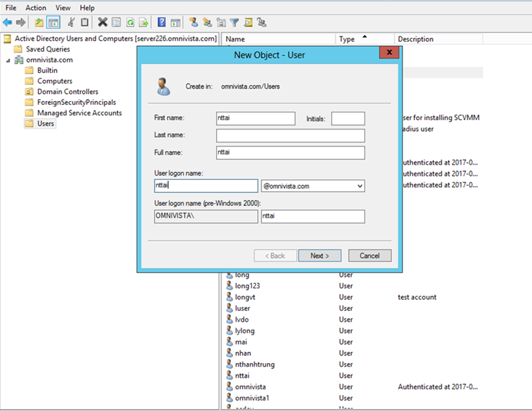The image size is (532, 411).
Task: Collapse the omnivista.com tree node
Action: coord(8,60)
